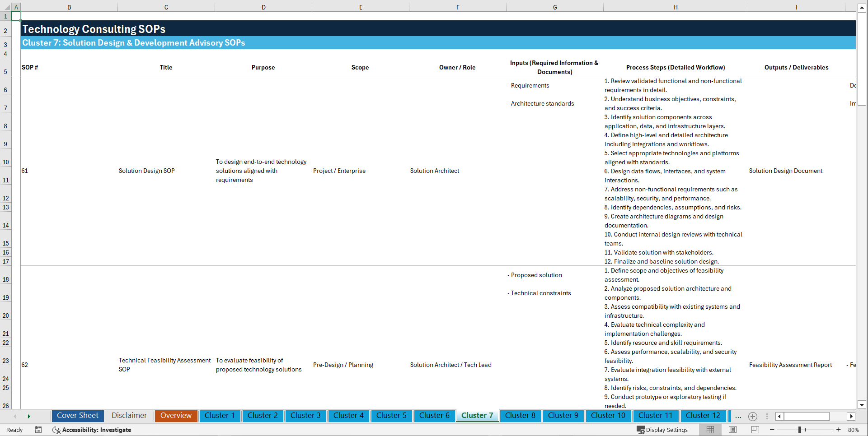Open Page Break Preview view

[755, 430]
